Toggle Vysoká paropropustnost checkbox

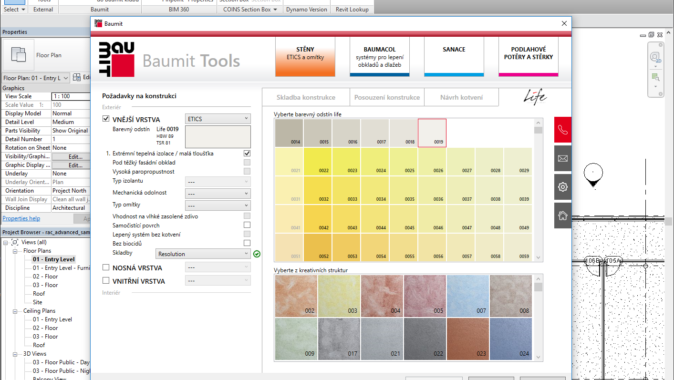tap(247, 172)
